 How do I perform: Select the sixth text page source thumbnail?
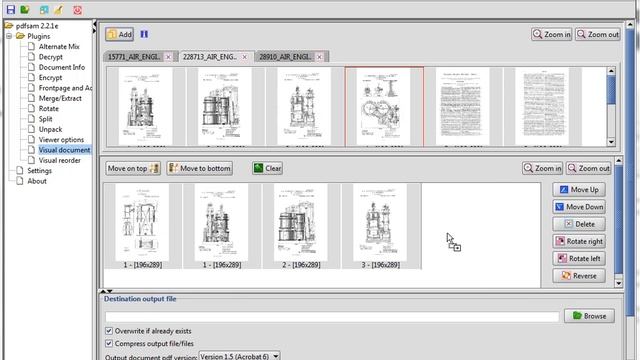[542, 107]
